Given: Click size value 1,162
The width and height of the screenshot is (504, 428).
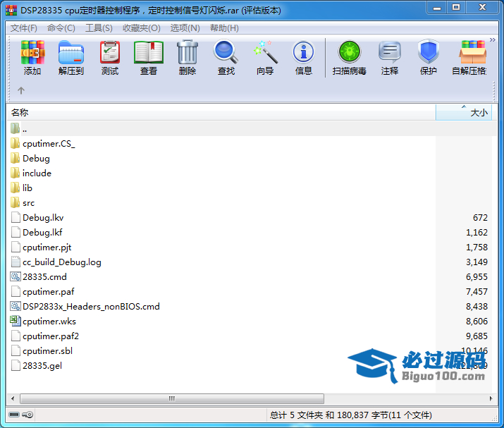Looking at the screenshot, I should click(477, 233).
